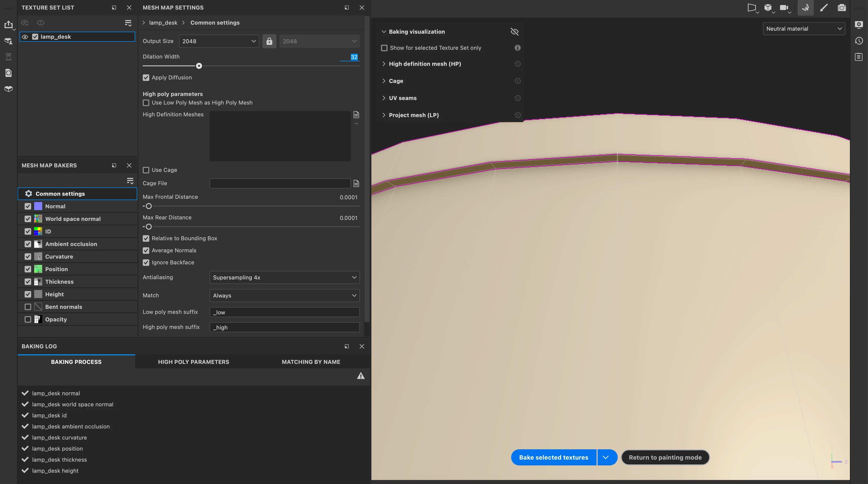Click the baking mode toolbar icon

pos(805,8)
